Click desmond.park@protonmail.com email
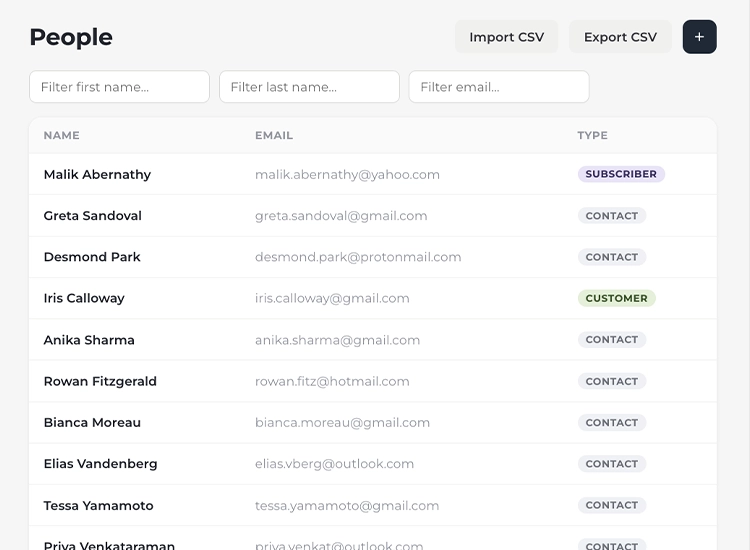Viewport: 750px width, 550px height. click(x=358, y=257)
